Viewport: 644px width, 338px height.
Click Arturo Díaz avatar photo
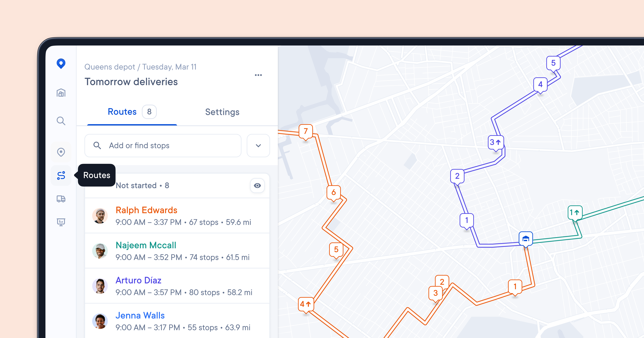click(x=100, y=286)
